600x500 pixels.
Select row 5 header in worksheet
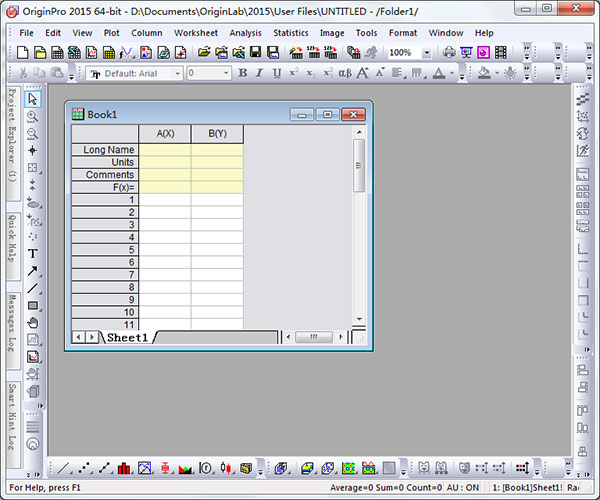[x=105, y=250]
